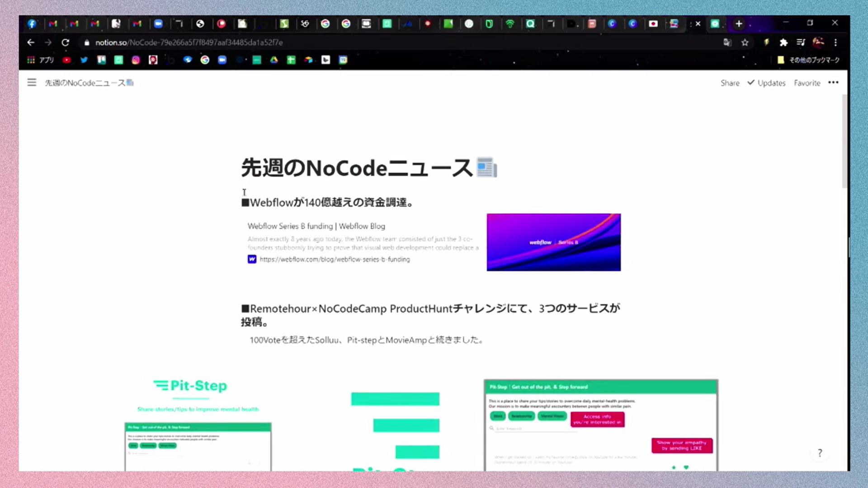View site info via the lock icon

(87, 42)
